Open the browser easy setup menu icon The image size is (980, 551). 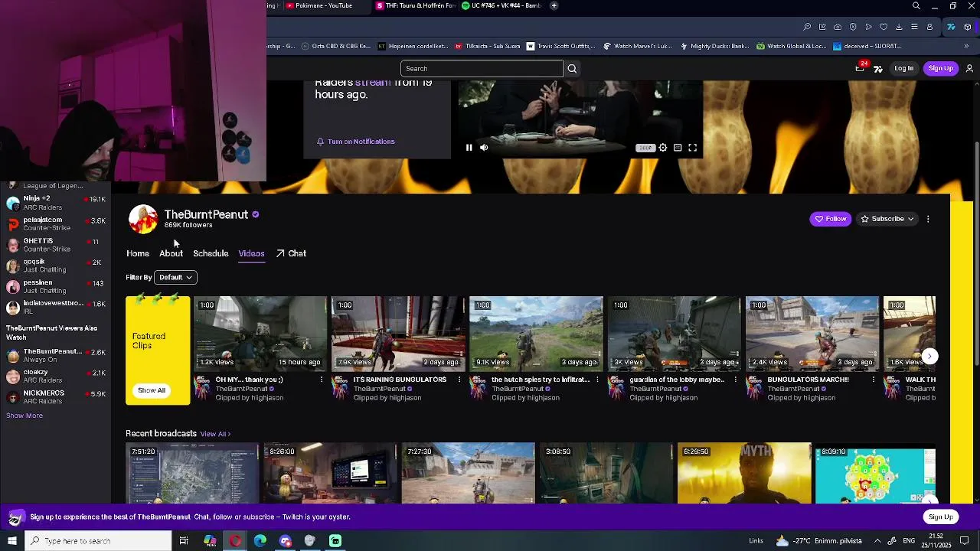point(914,27)
